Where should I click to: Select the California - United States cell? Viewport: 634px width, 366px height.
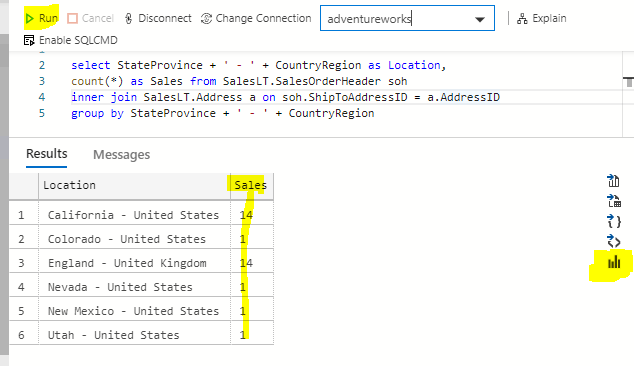click(134, 215)
